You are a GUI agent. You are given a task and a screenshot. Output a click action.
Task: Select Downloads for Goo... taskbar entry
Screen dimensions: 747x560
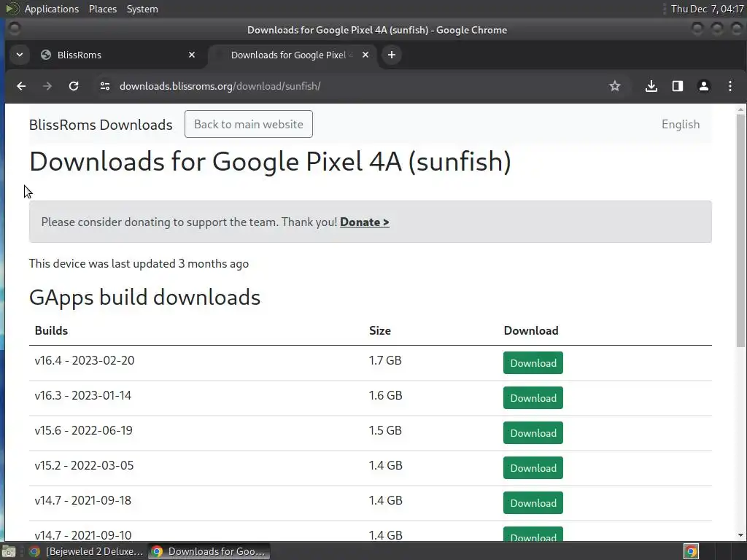coord(209,551)
